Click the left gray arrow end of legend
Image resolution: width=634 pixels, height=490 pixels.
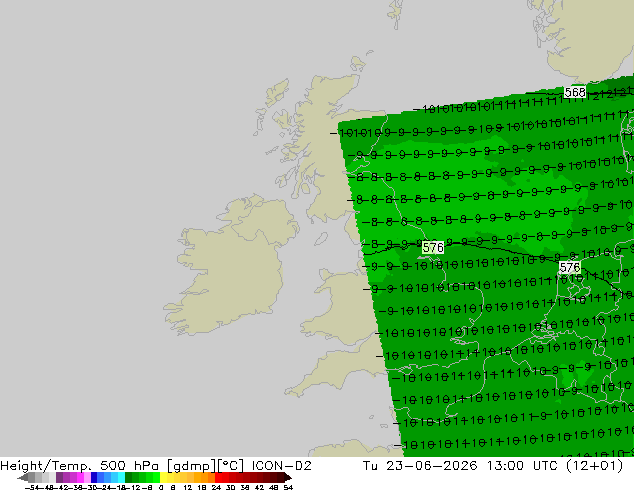(22, 477)
